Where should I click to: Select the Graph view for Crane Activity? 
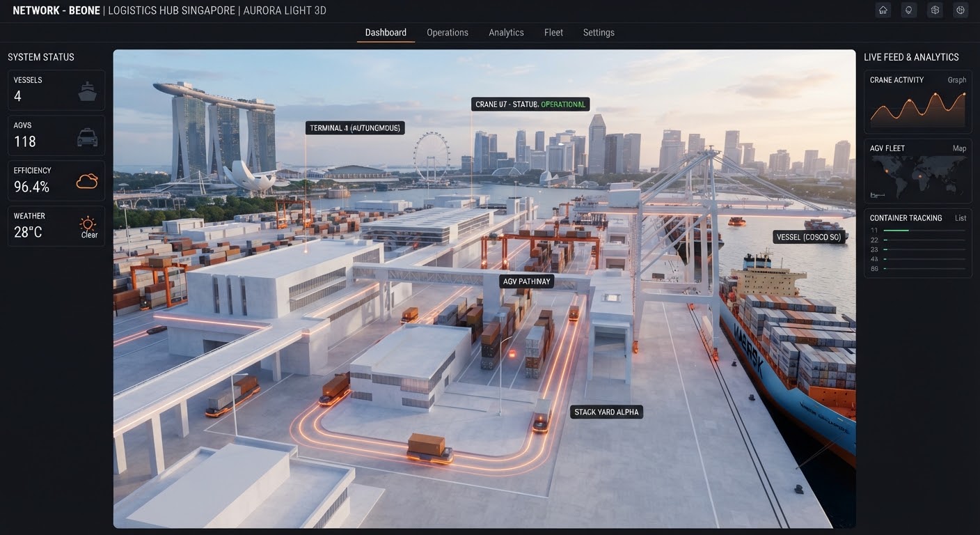point(957,80)
